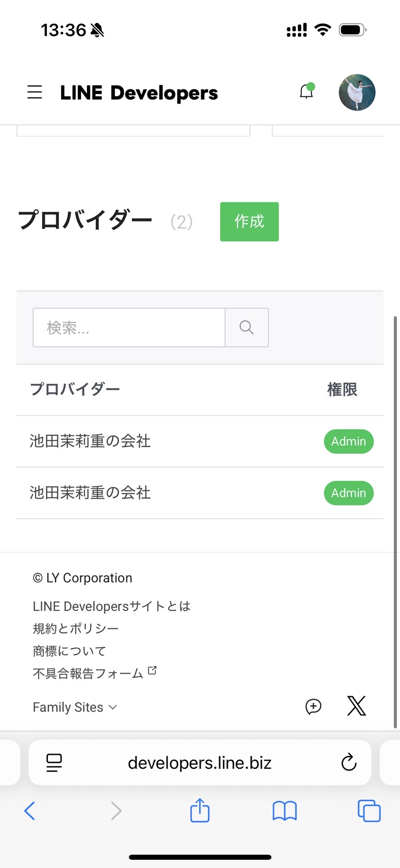Open the hamburger navigation menu

pos(35,92)
